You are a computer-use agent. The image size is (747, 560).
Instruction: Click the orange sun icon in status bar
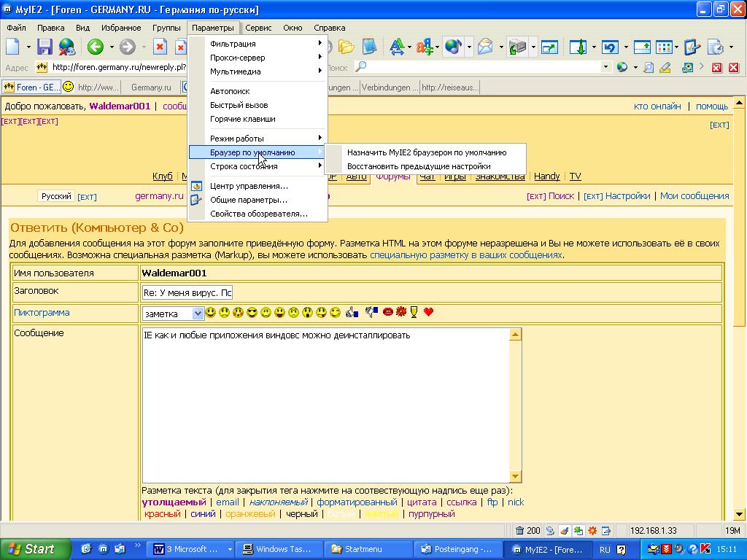pos(592,530)
